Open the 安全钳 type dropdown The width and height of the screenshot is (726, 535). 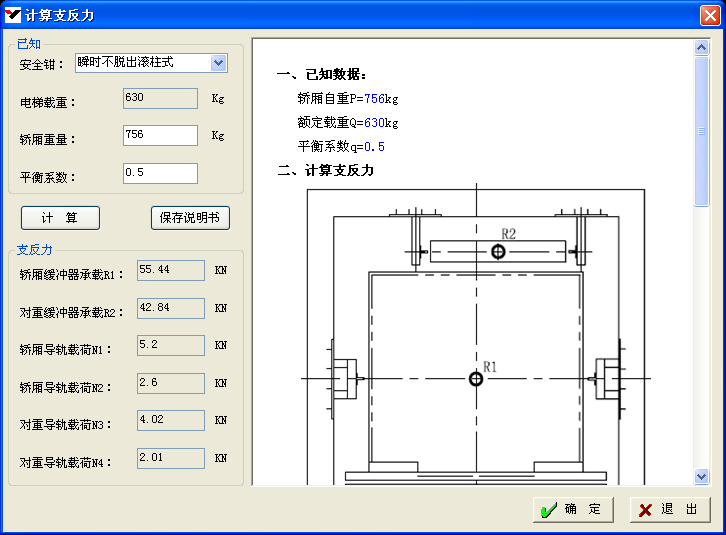click(219, 63)
